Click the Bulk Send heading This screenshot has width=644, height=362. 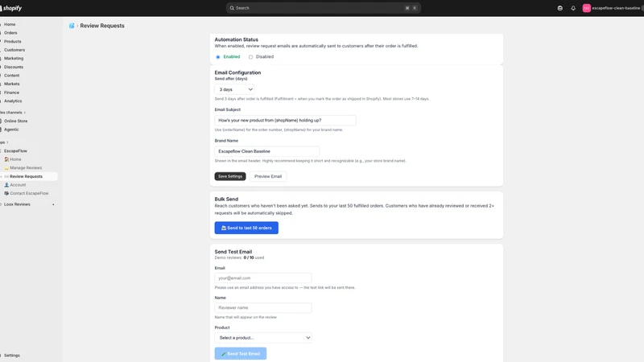coord(226,199)
